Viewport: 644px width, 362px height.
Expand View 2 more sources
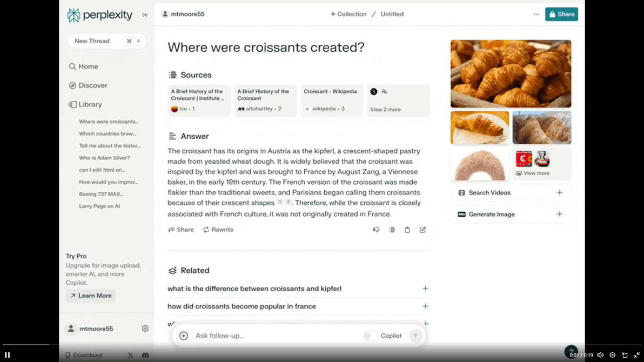point(398,100)
